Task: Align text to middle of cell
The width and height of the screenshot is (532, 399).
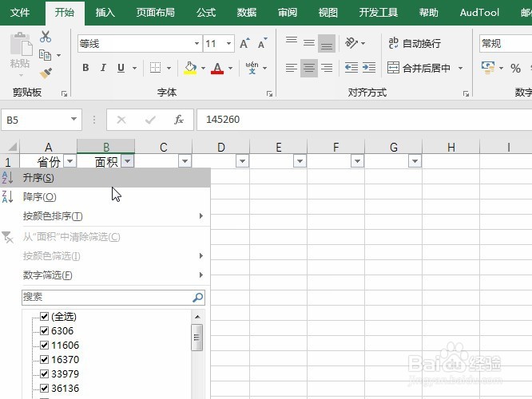Action: (x=309, y=43)
